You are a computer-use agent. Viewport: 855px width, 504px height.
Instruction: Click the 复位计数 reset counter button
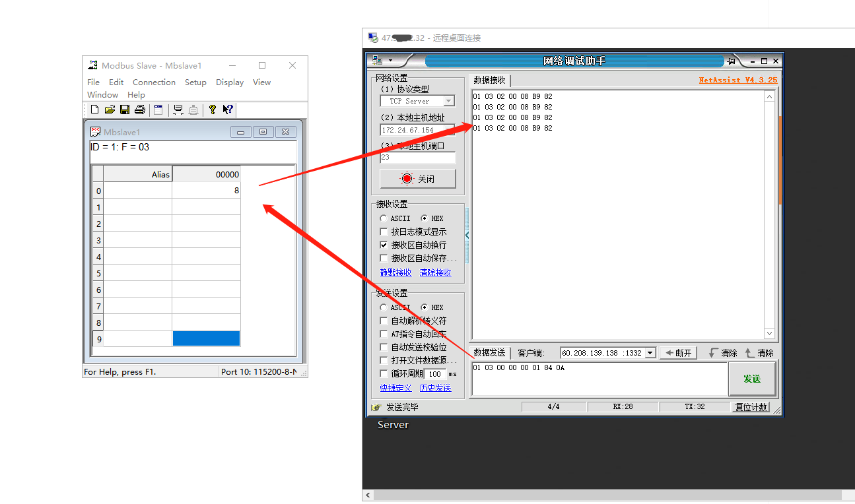coord(751,407)
